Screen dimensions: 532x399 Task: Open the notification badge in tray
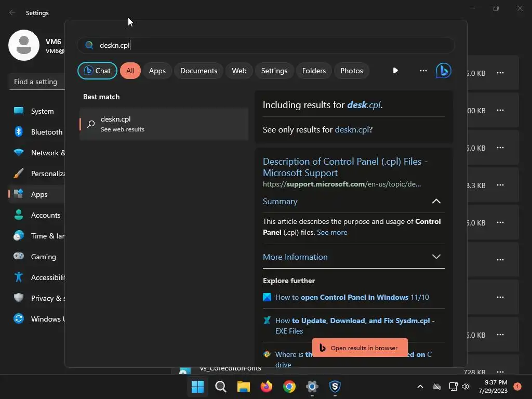[517, 387]
